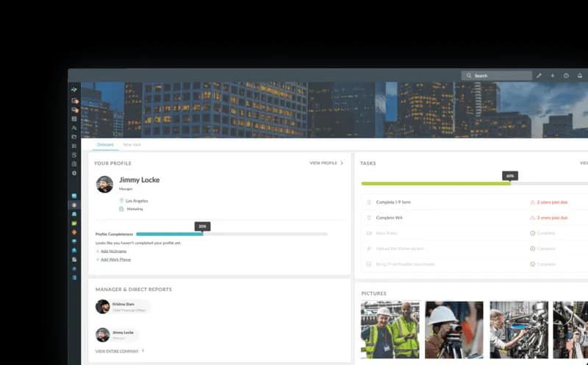Switch to the New York tab
Viewport: 588px width, 365px height.
click(132, 144)
